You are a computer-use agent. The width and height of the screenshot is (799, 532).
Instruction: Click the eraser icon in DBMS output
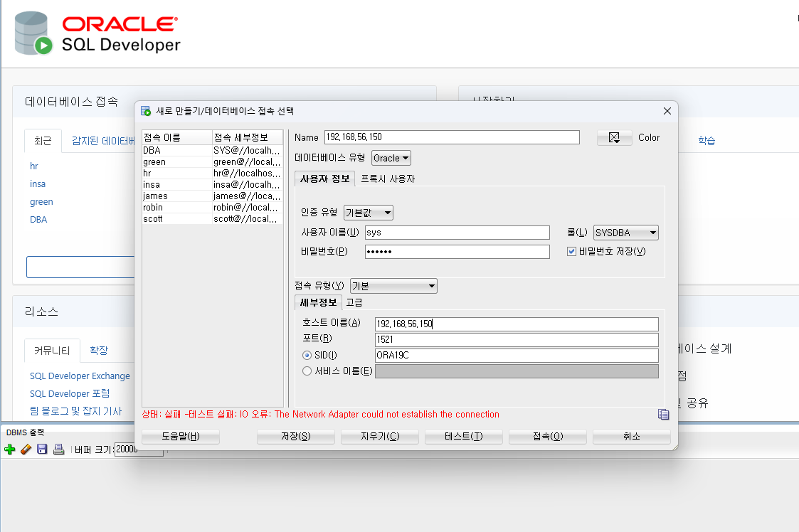pyautogui.click(x=26, y=449)
